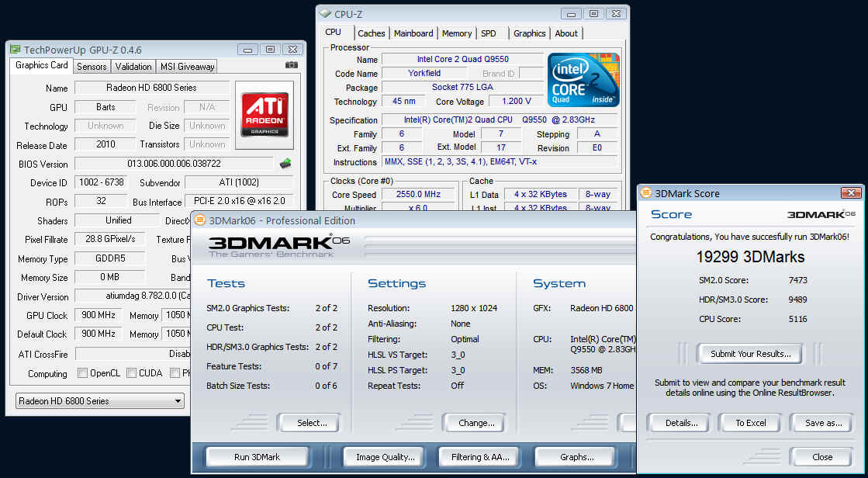
Task: Click the BIOS Version field in GPU-Z
Action: 174,164
